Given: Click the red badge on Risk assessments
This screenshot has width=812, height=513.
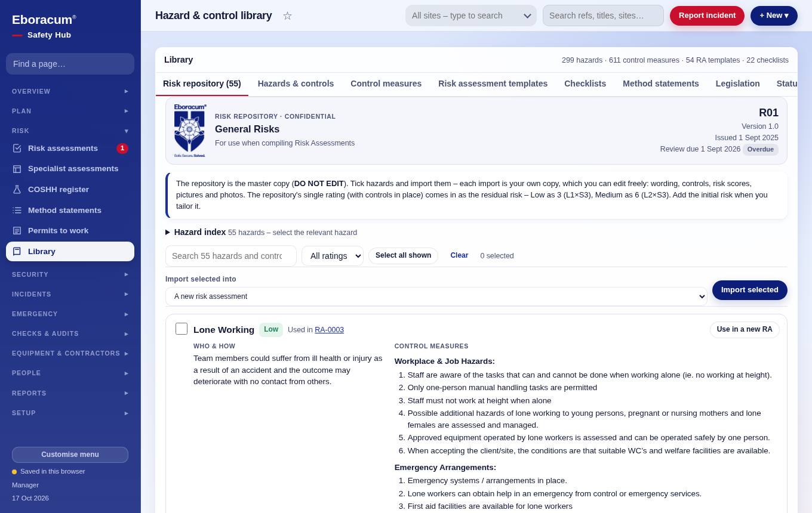Looking at the screenshot, I should (122, 149).
